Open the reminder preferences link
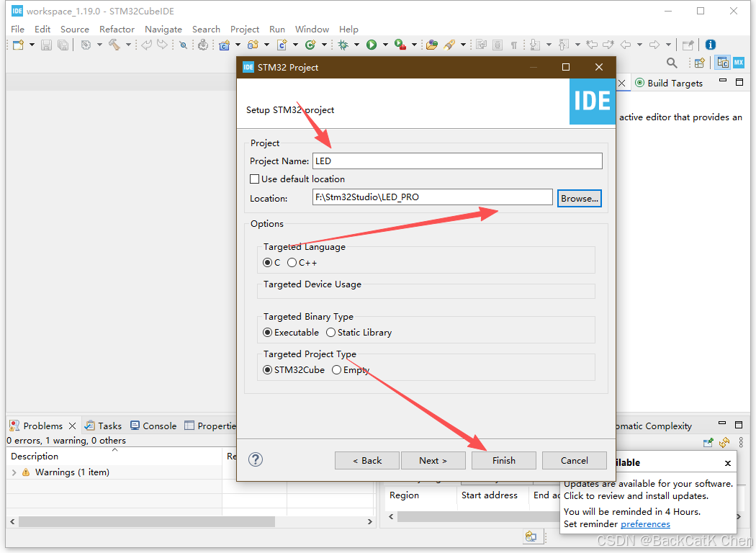Viewport: 756px width, 553px height. [x=645, y=524]
